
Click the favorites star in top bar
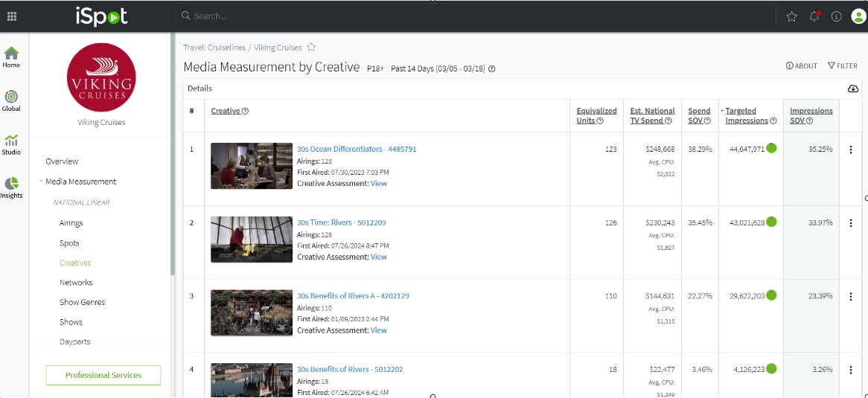click(x=791, y=16)
